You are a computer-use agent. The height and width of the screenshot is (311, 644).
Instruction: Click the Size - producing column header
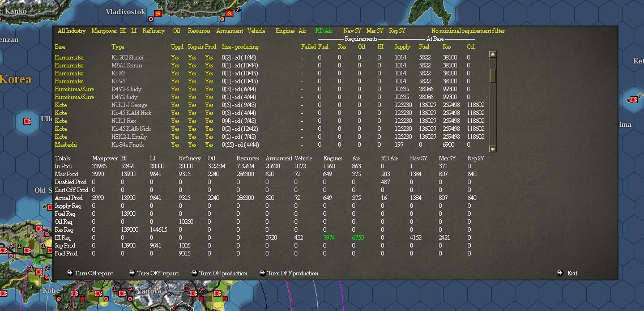click(x=240, y=47)
